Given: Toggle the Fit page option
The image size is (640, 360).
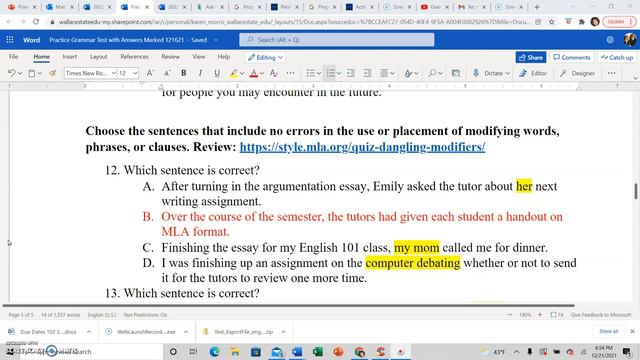Looking at the screenshot, I should coord(557,315).
